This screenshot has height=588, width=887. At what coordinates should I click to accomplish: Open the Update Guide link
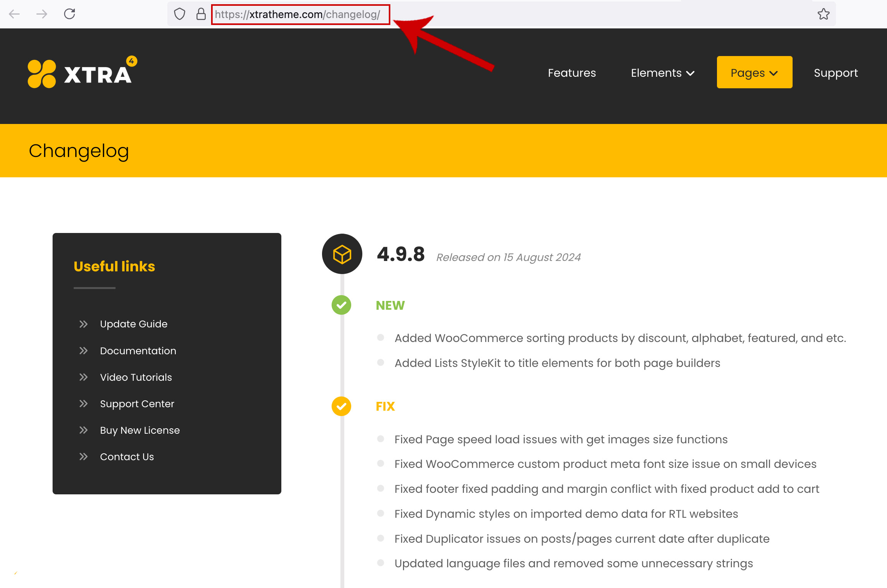click(x=134, y=324)
